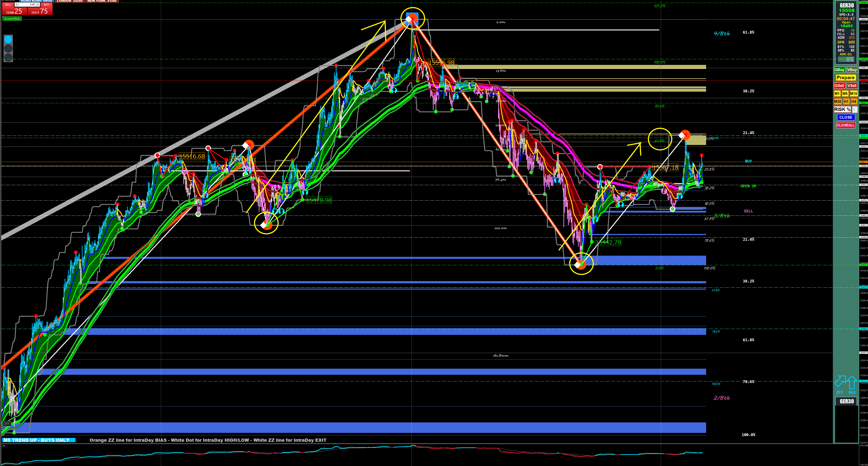Toggle the small OFF button at bottom left
Screen dimensions: 868x466
tap(6, 424)
